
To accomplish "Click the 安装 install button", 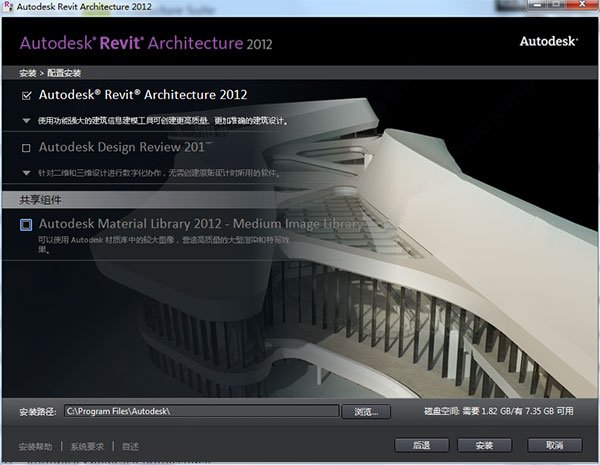I will tap(484, 445).
